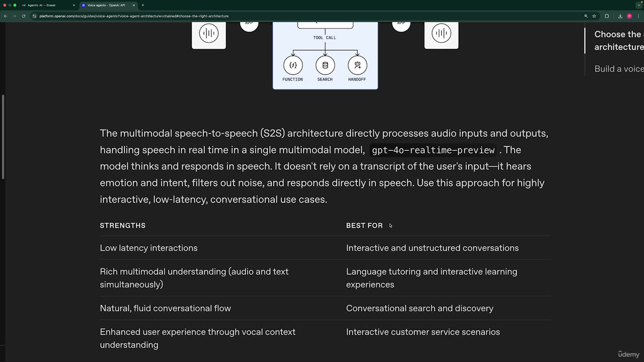Click the FUNCTION icon in the diagram
644x362 pixels.
pyautogui.click(x=293, y=65)
